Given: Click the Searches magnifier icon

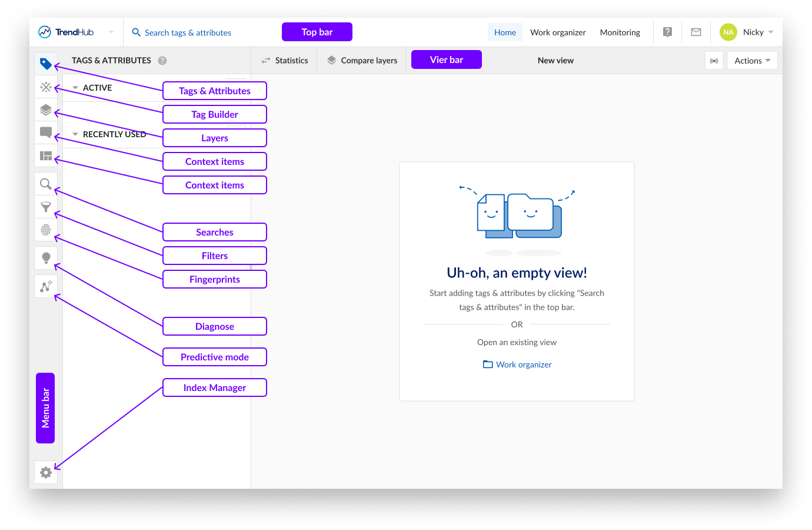Looking at the screenshot, I should pyautogui.click(x=46, y=184).
